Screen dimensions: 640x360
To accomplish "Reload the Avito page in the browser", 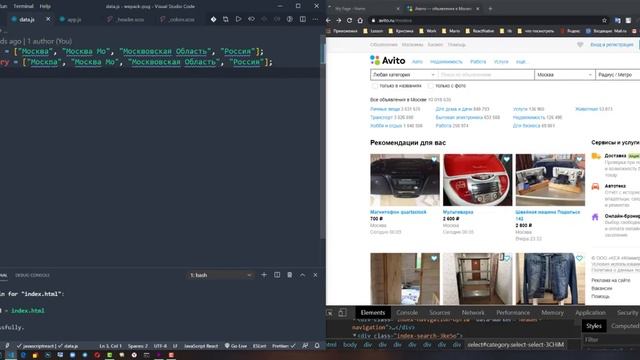I will click(x=349, y=20).
